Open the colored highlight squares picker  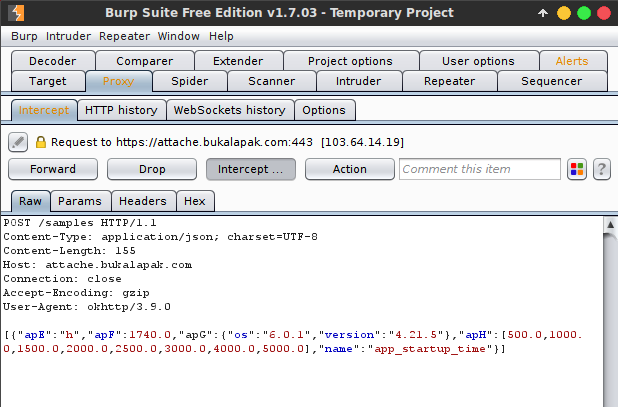577,169
